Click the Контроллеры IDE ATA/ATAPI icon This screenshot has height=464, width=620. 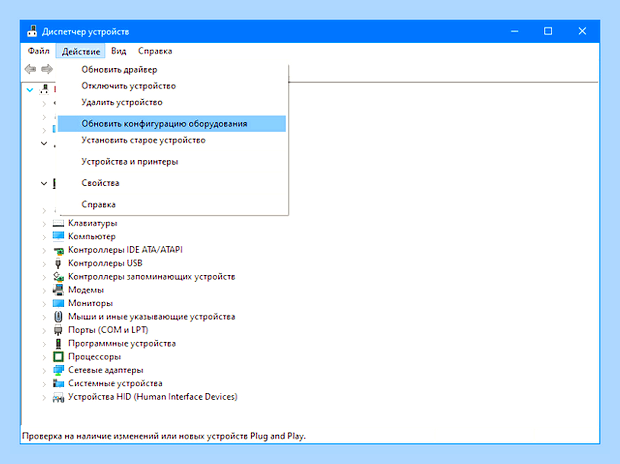click(x=58, y=250)
